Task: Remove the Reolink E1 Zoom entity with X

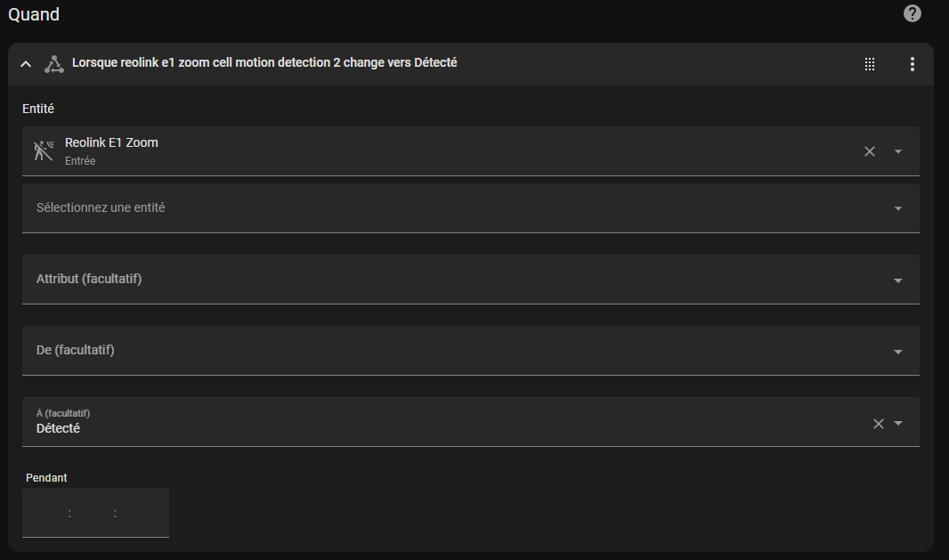Action: point(870,151)
